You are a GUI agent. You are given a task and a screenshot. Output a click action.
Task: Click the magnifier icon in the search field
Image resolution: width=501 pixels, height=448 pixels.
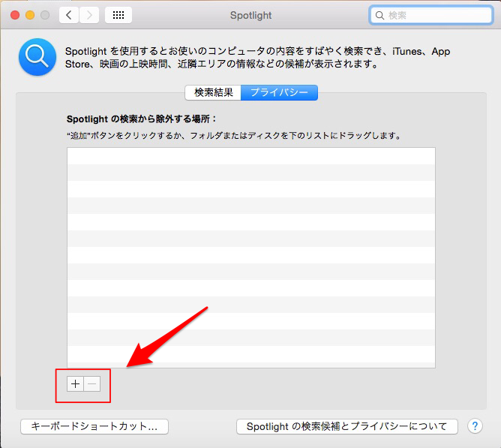coord(379,15)
